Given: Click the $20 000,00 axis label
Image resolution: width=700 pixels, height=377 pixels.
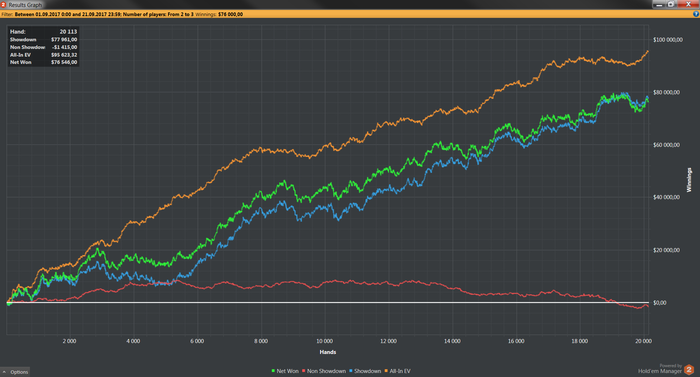Looking at the screenshot, I should pos(666,250).
